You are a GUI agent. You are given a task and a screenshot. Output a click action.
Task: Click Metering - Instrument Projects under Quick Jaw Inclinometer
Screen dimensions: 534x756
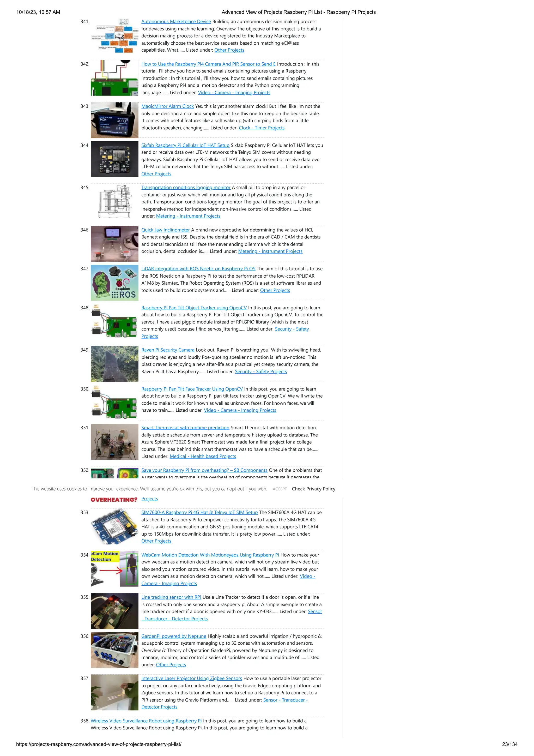pyautogui.click(x=270, y=251)
